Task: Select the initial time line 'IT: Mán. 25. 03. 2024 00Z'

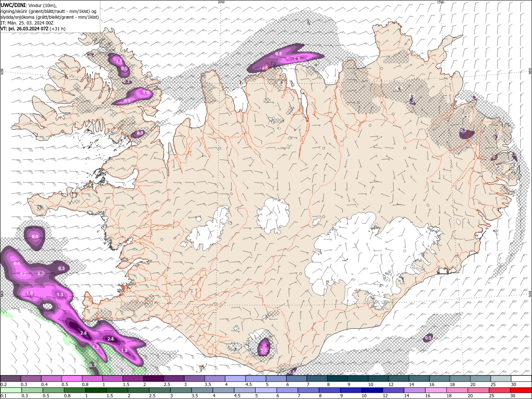Action: [27, 23]
